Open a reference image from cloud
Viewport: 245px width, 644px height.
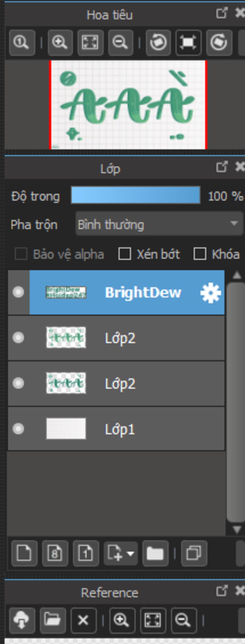point(22,621)
